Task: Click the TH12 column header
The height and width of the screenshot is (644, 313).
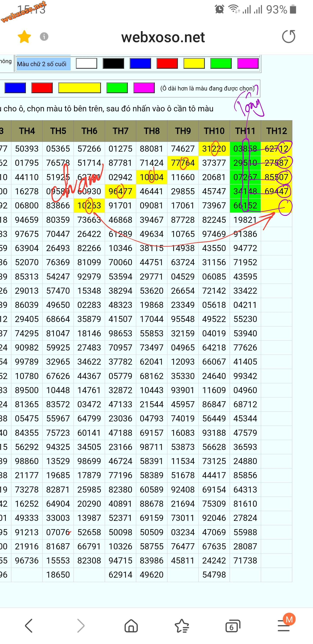Action: [276, 131]
